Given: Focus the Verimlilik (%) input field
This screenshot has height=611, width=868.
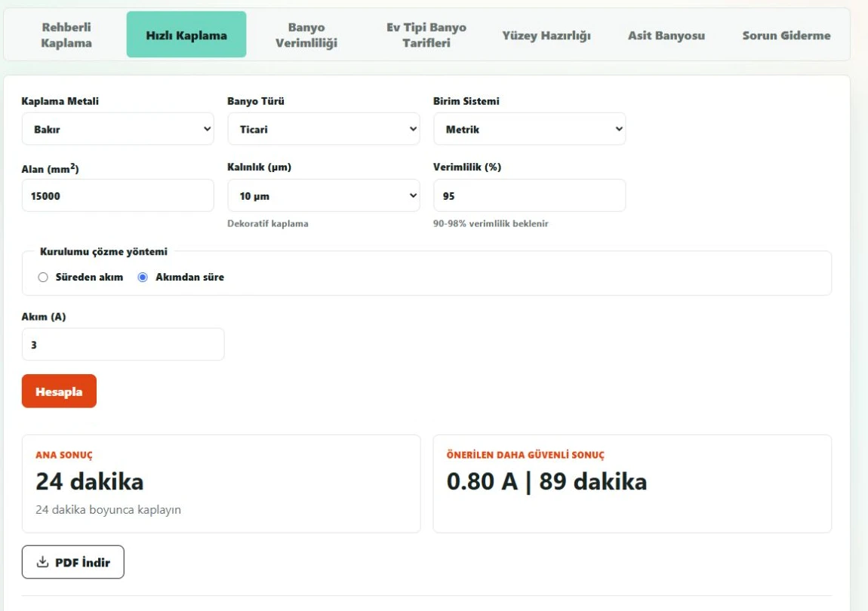Looking at the screenshot, I should pos(530,195).
